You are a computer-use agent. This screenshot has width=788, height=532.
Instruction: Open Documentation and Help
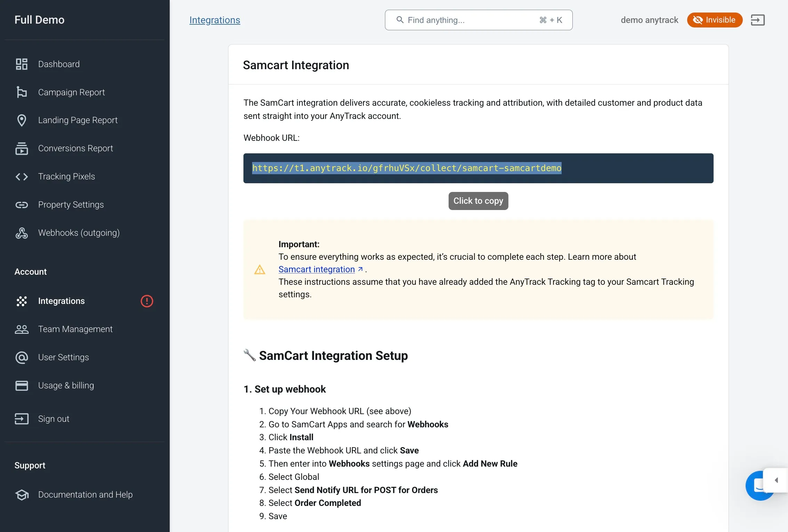coord(85,495)
